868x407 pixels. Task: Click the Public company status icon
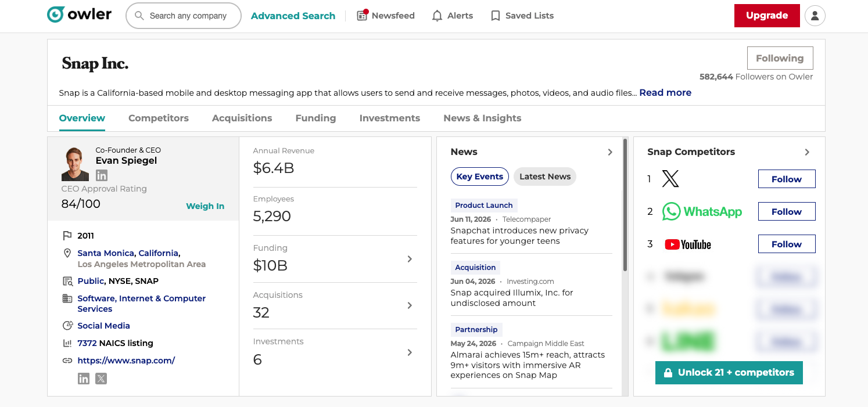coord(67,281)
